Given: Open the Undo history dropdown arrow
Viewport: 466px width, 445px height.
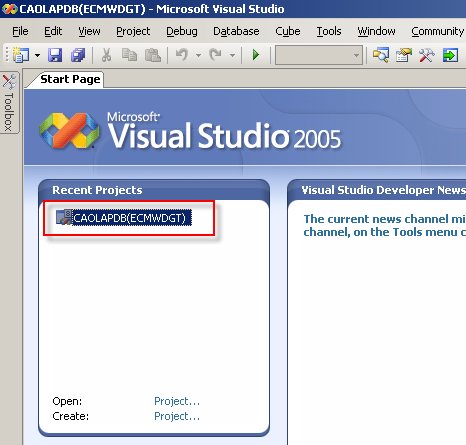Looking at the screenshot, I should point(198,55).
